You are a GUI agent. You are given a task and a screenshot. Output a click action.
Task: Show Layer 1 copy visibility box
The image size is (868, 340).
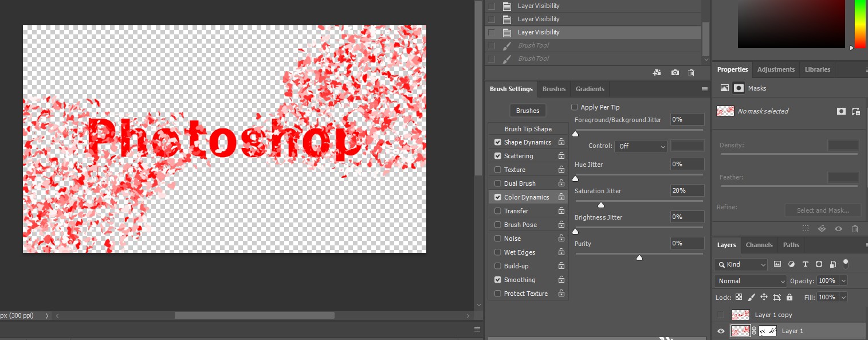pyautogui.click(x=721, y=315)
